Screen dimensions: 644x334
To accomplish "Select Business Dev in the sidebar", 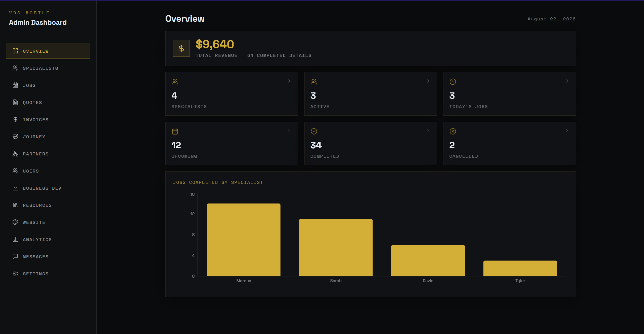I will (x=48, y=188).
